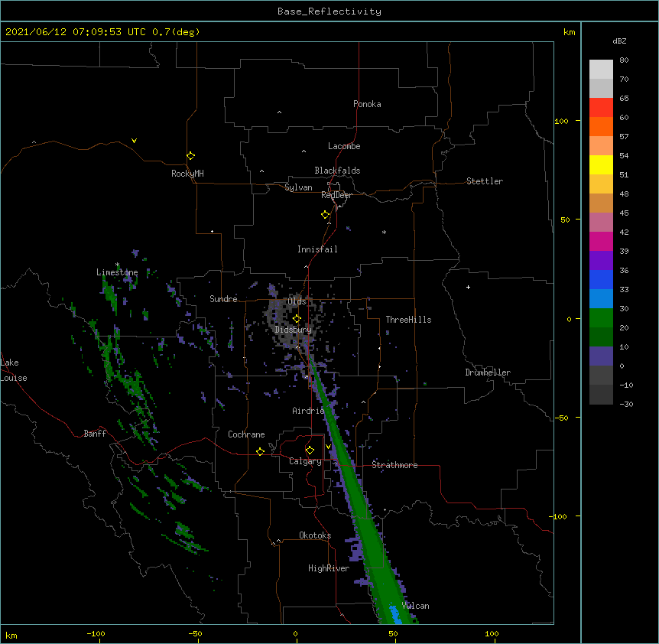This screenshot has height=644, width=659.
Task: Pick the yellow 51–54 dBZ legend swatch
Action: click(x=601, y=164)
